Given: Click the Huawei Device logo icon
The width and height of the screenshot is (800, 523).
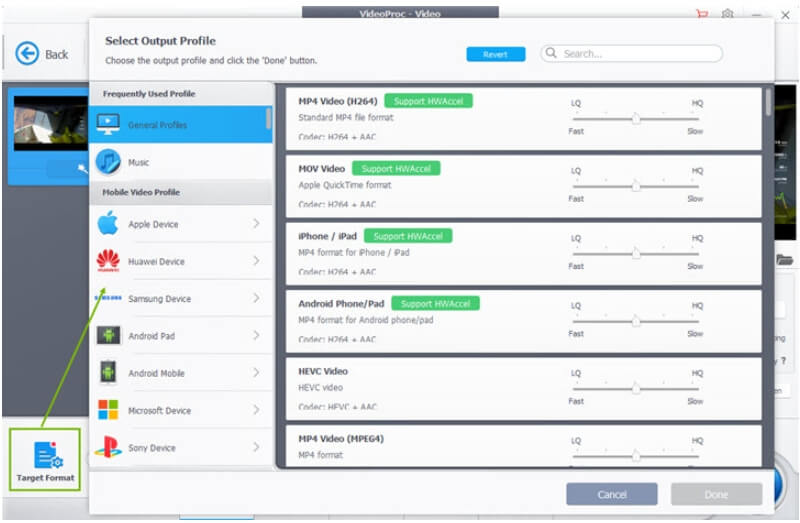Looking at the screenshot, I should click(108, 261).
